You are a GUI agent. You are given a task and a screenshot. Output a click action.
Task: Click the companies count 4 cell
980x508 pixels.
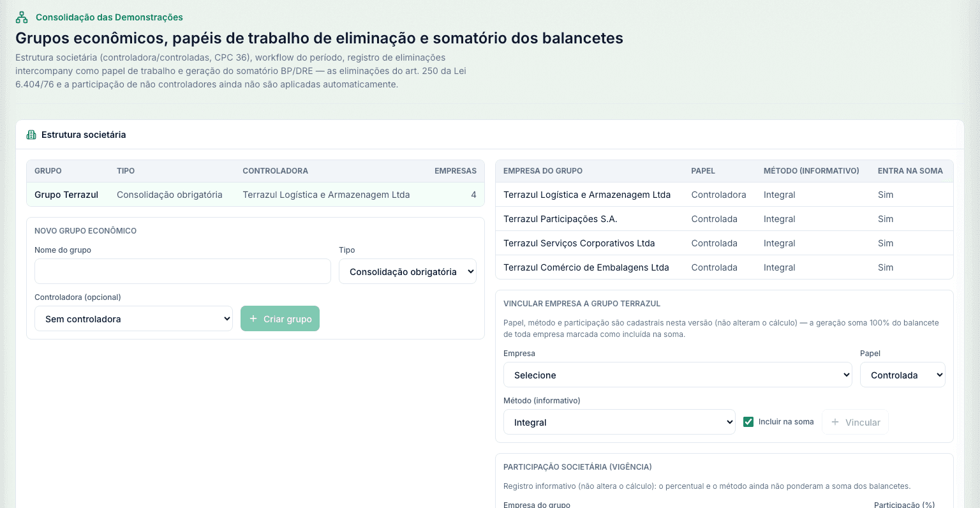click(473, 195)
